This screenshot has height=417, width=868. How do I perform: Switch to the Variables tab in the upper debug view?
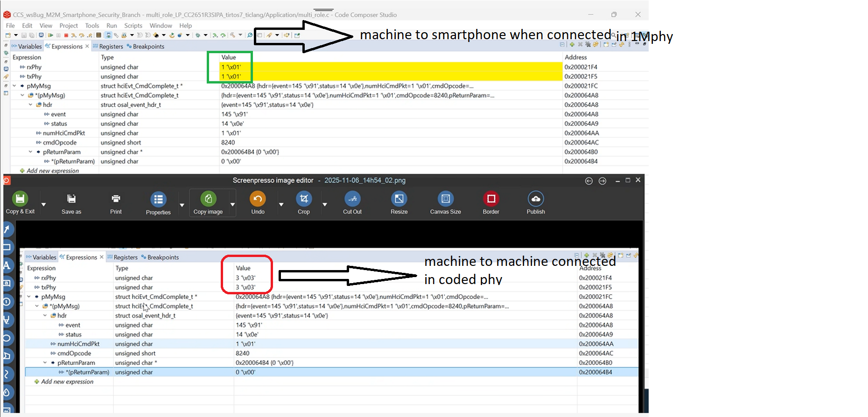point(27,46)
